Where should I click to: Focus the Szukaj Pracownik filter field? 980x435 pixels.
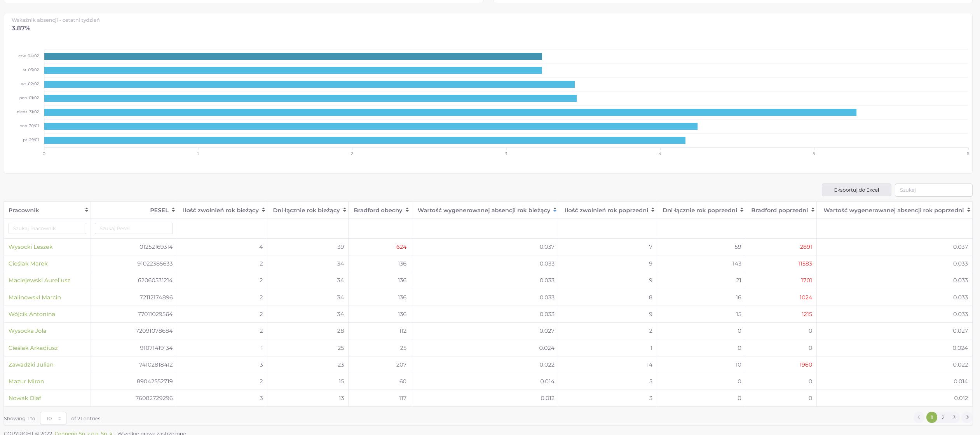47,228
